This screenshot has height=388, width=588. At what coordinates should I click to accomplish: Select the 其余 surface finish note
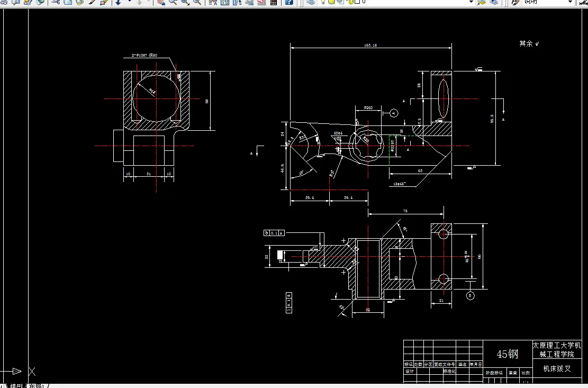(529, 43)
